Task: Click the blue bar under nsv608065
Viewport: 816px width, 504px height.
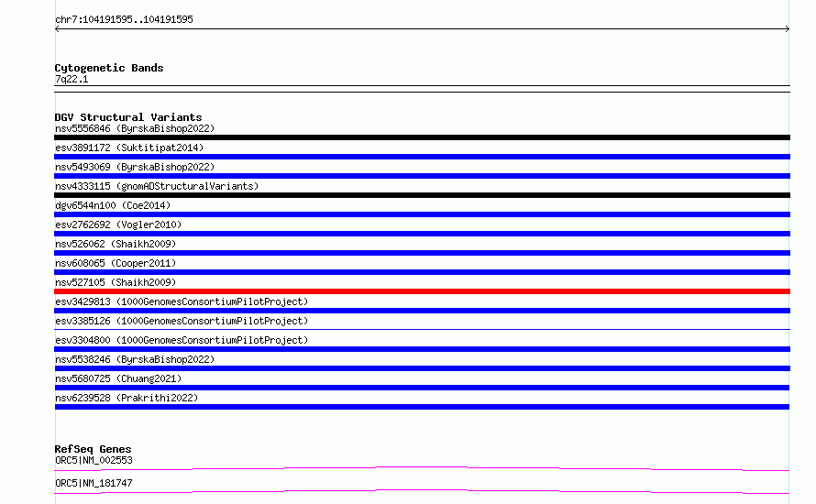Action: pos(422,272)
